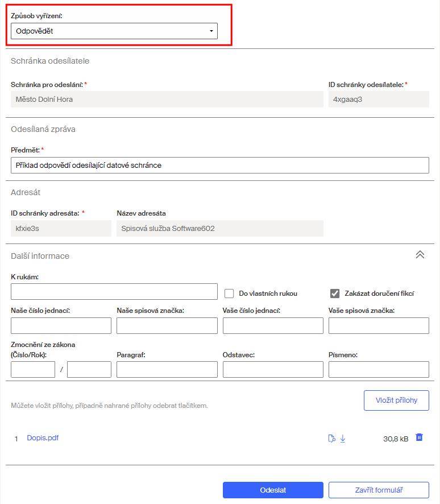The height and width of the screenshot is (504, 440).
Task: Open the Způsob vyřízení dropdown
Action: (114, 31)
